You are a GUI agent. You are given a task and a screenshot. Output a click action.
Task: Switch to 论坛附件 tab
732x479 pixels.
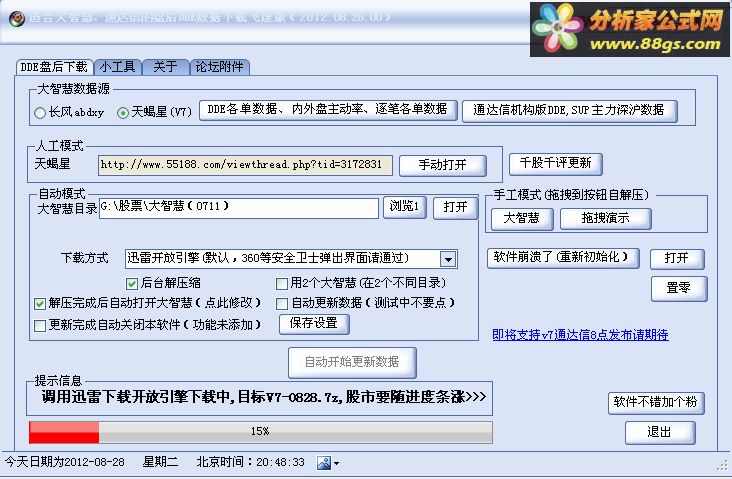pyautogui.click(x=220, y=67)
